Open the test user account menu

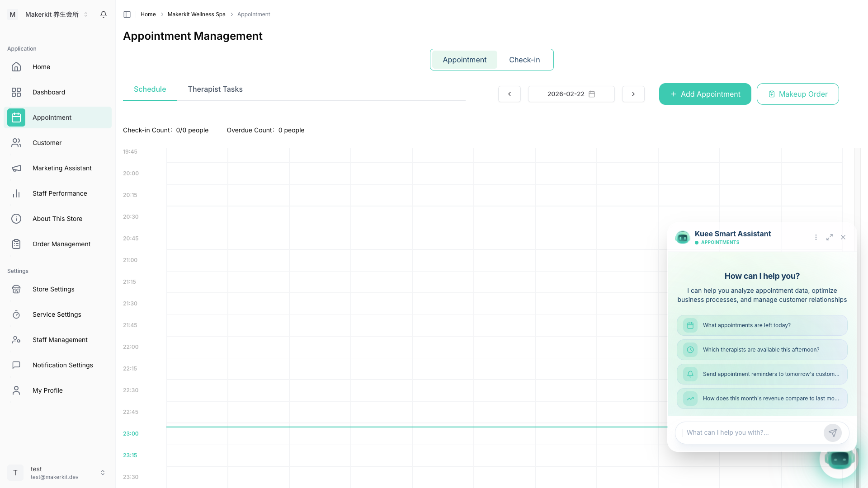tap(57, 473)
